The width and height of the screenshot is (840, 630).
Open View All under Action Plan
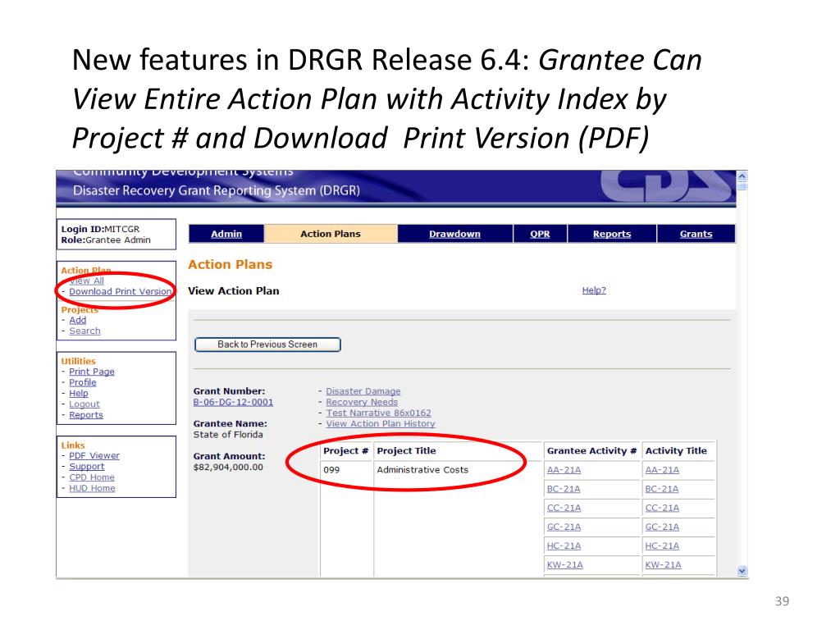tap(86, 281)
